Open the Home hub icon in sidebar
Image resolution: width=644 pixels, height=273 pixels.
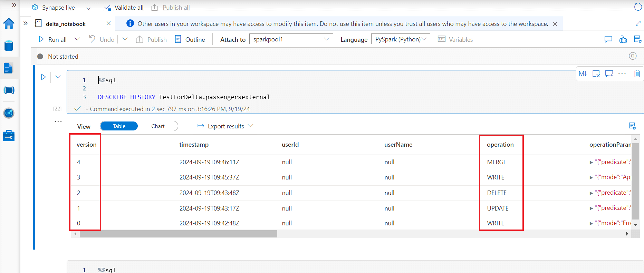[9, 23]
